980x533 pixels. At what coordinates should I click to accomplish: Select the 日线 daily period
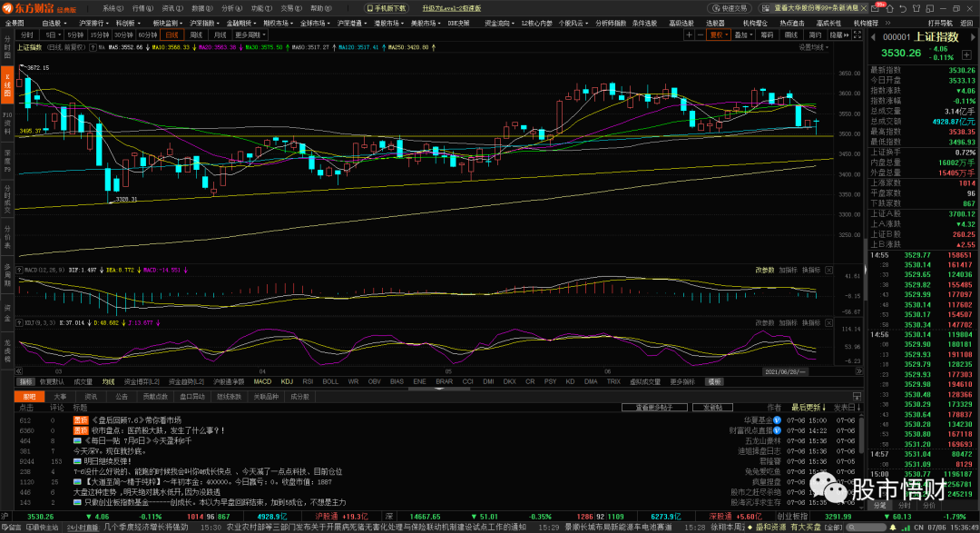click(171, 35)
